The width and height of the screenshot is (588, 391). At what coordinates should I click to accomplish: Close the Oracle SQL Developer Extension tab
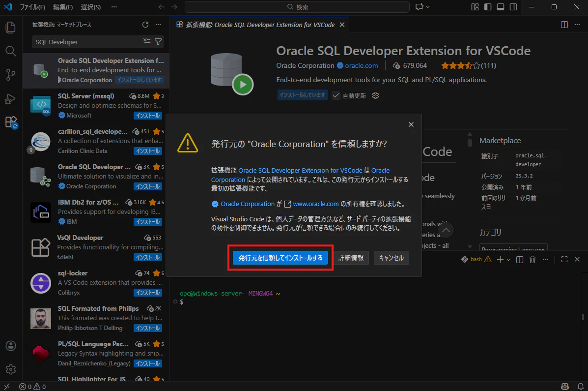click(x=342, y=25)
